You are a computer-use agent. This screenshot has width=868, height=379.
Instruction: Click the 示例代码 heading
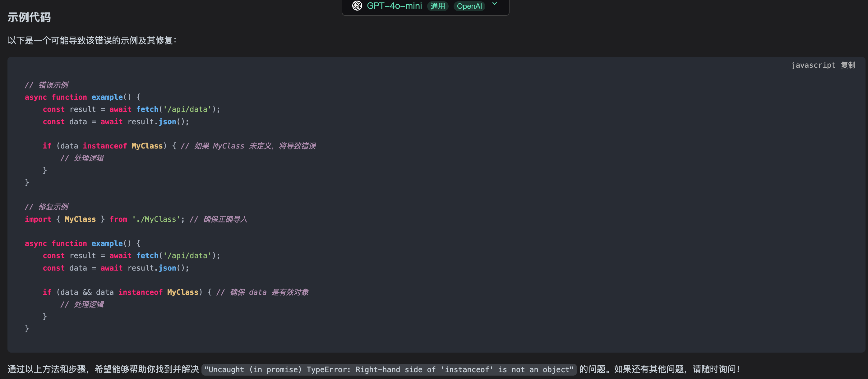[29, 17]
